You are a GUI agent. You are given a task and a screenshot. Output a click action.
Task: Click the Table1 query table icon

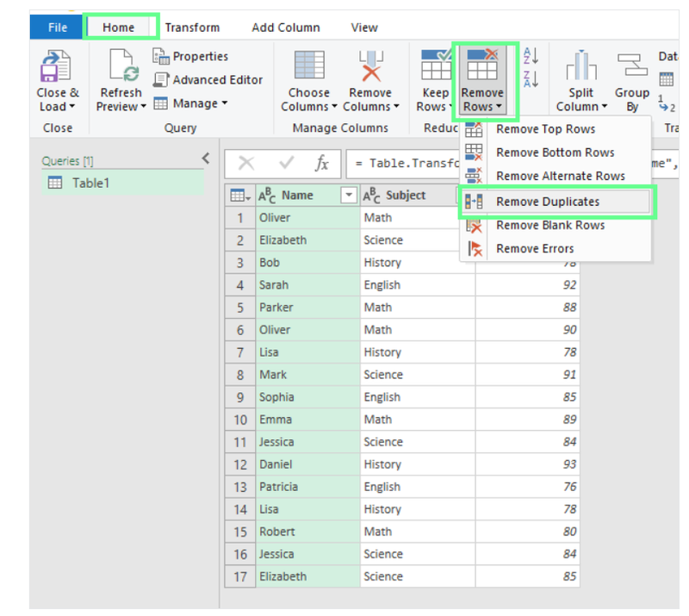[x=55, y=183]
